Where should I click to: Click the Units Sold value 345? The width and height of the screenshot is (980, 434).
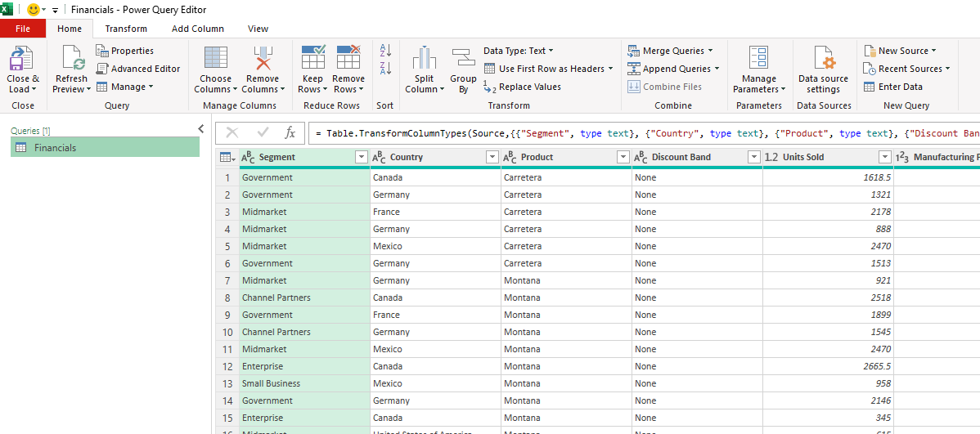point(828,418)
